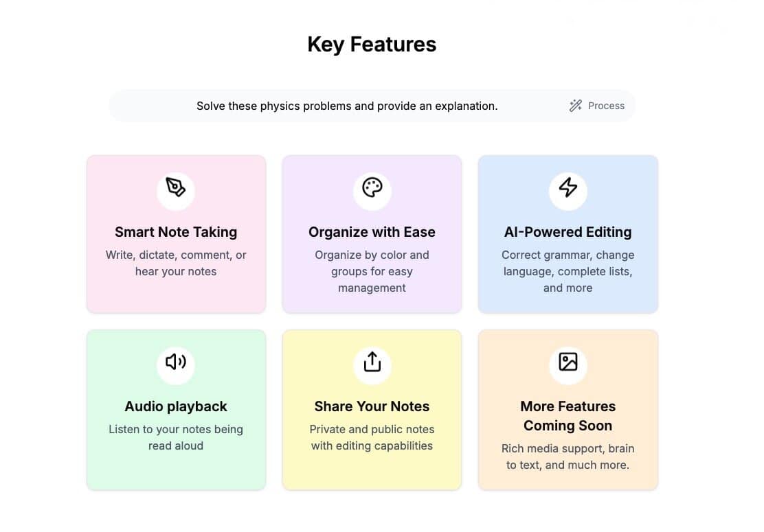
Task: Select the Smart Note Taking heading
Action: [176, 232]
